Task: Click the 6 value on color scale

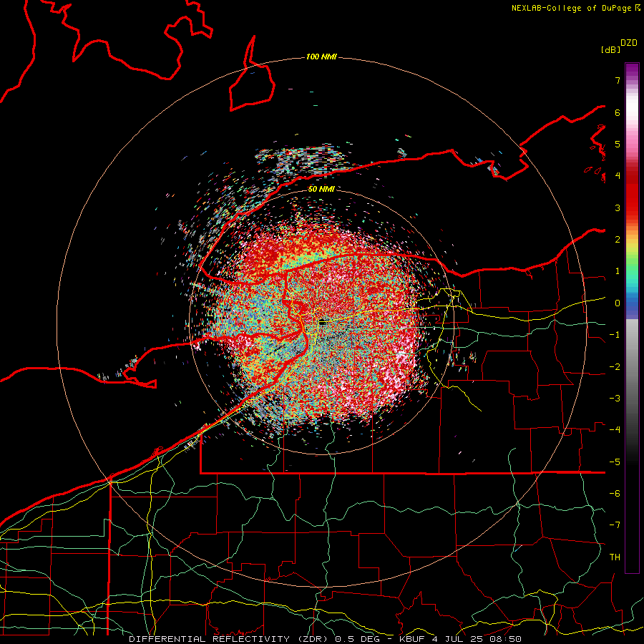Action: tap(618, 112)
